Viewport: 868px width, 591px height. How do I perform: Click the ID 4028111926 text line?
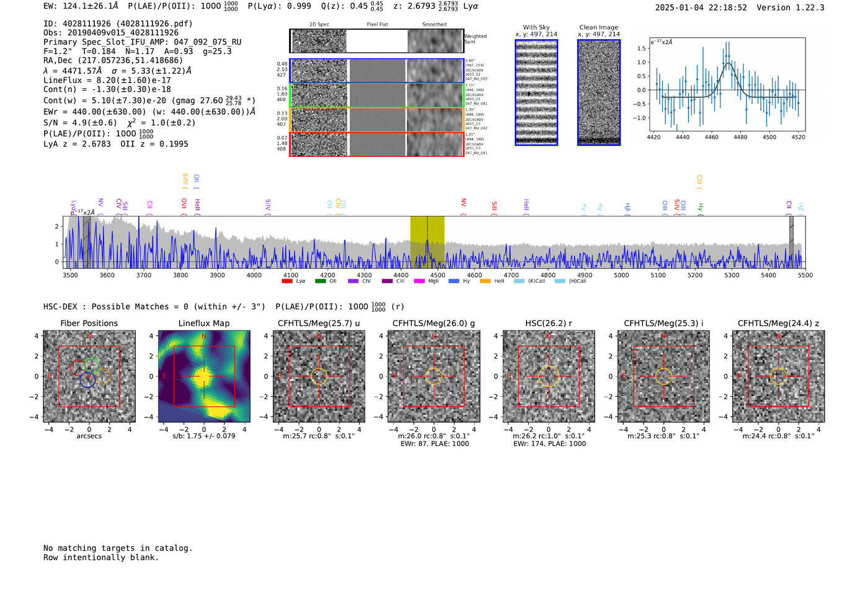118,24
